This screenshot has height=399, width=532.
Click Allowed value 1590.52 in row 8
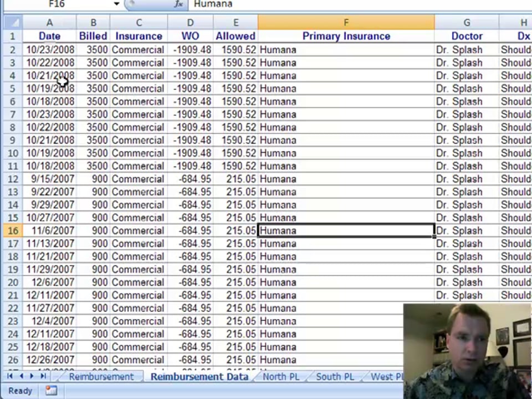(236, 127)
